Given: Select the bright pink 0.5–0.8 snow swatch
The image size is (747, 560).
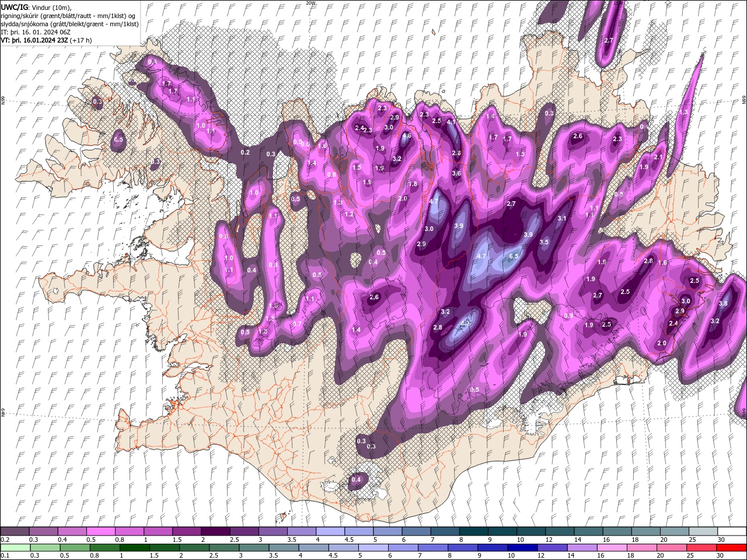Looking at the screenshot, I should click(x=100, y=531).
